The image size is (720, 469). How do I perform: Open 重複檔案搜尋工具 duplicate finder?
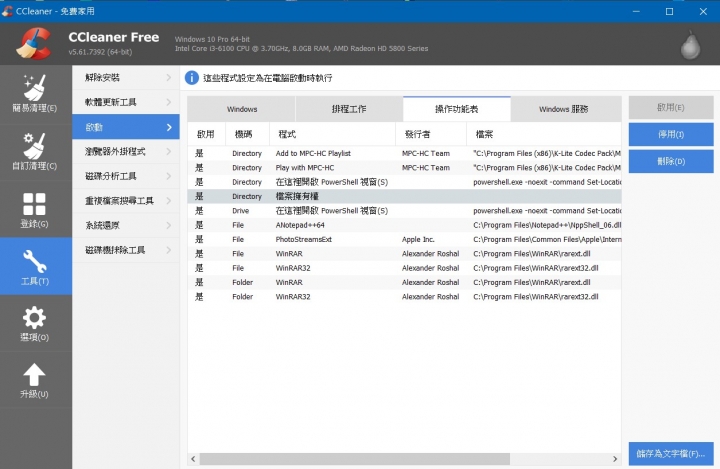tap(126, 201)
